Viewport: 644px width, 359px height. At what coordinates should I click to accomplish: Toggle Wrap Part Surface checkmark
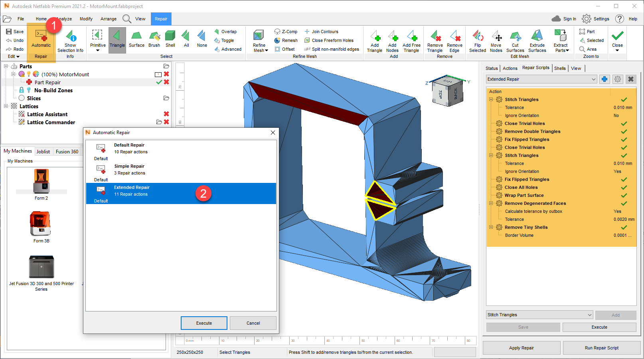point(624,195)
